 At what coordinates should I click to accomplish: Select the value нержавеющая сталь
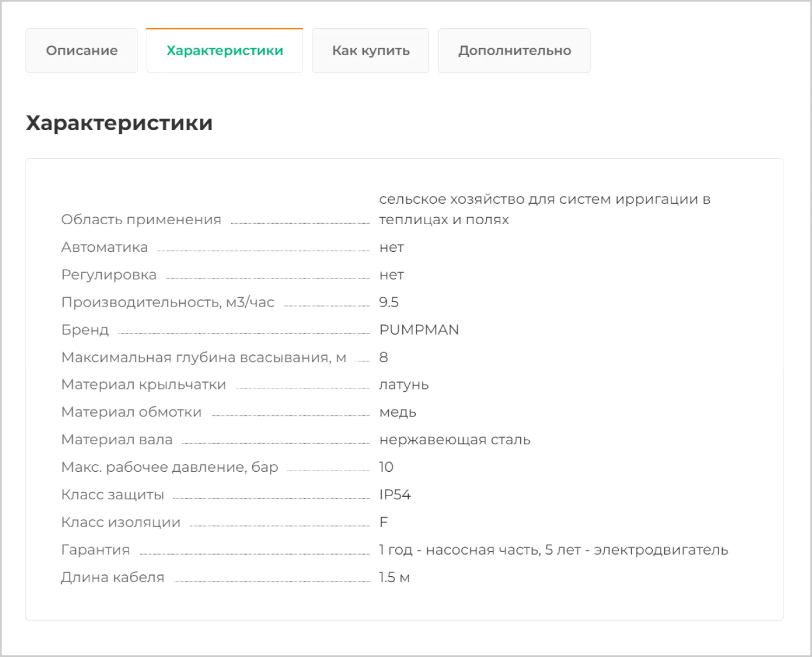(455, 440)
